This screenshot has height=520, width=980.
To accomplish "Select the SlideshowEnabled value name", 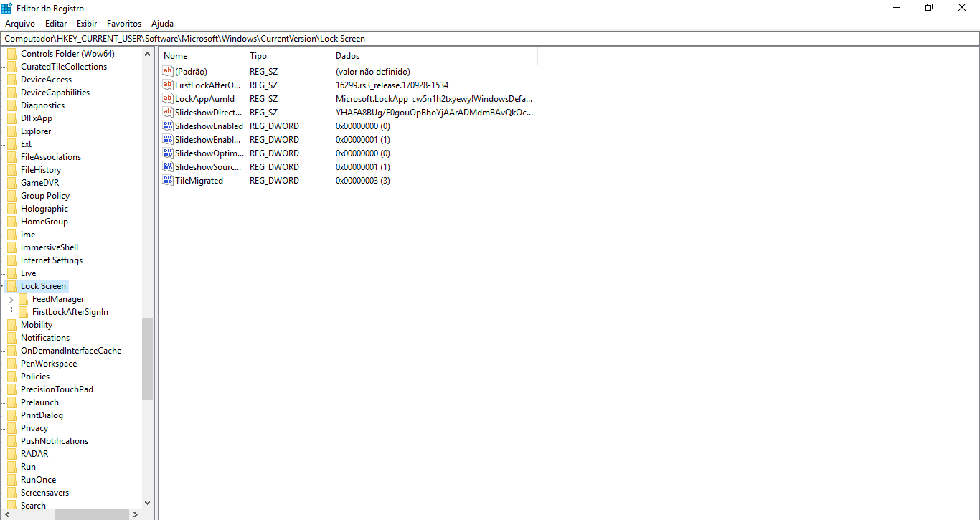I will tap(209, 126).
